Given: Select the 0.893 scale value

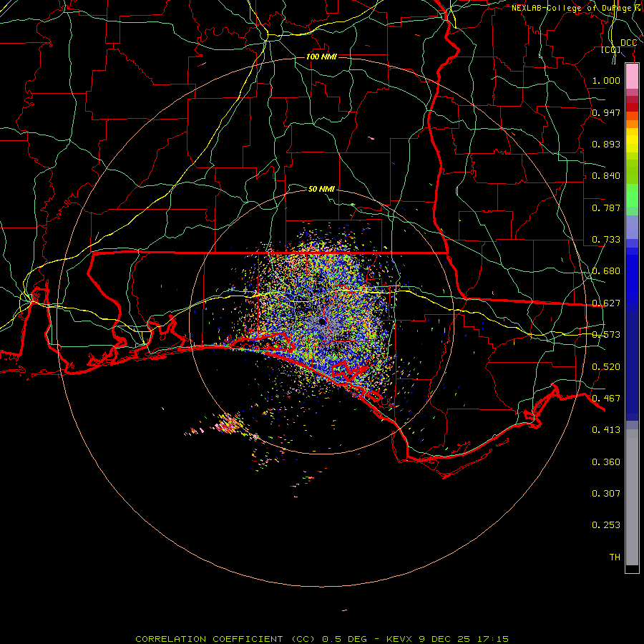Looking at the screenshot, I should 606,144.
